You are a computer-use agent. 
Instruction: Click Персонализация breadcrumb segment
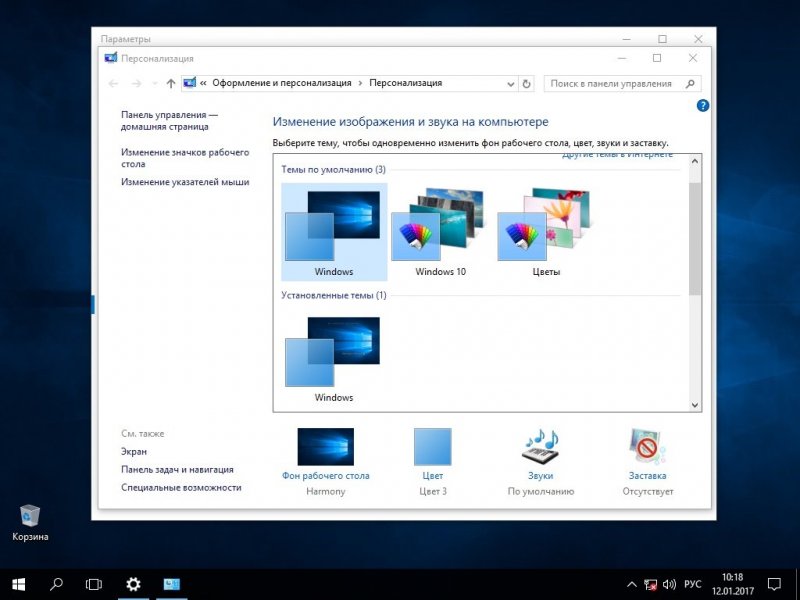(x=406, y=83)
